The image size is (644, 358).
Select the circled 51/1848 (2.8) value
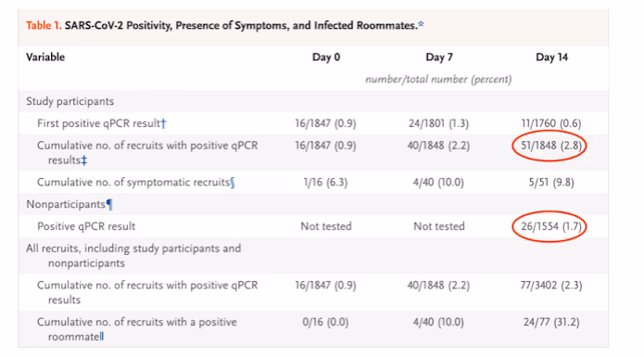[551, 146]
